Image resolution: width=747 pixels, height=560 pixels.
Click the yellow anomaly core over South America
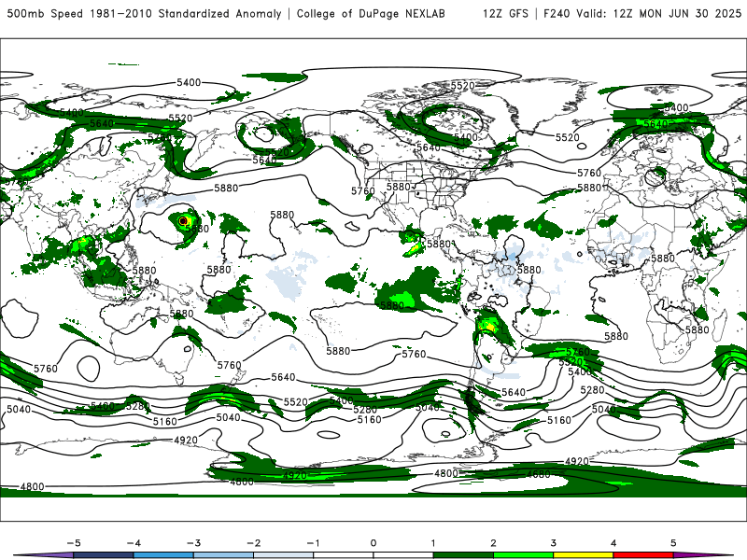click(x=489, y=327)
